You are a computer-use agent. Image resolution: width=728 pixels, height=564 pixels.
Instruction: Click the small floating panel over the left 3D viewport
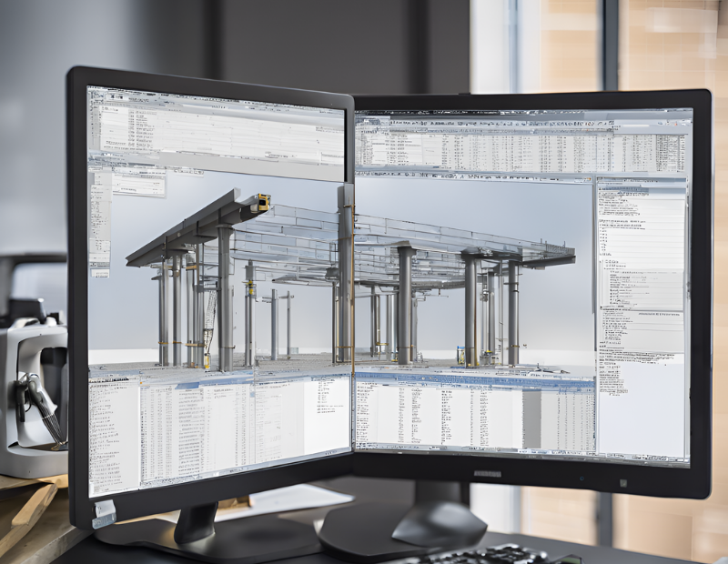coord(138,185)
